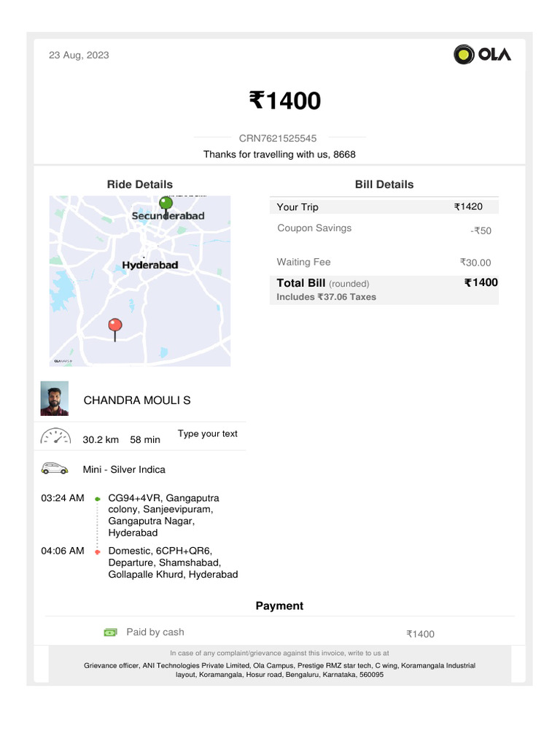Click the 'Type your text' field
Viewport: 560px width, 747px height.
[x=208, y=433]
